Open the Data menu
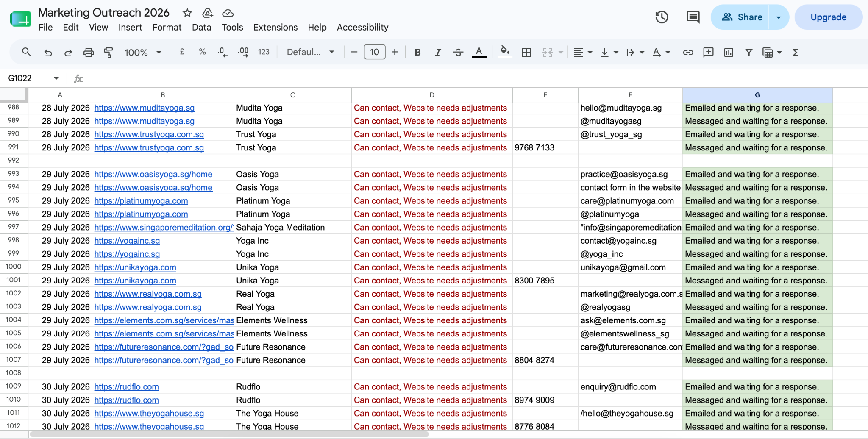868x439 pixels. tap(201, 27)
